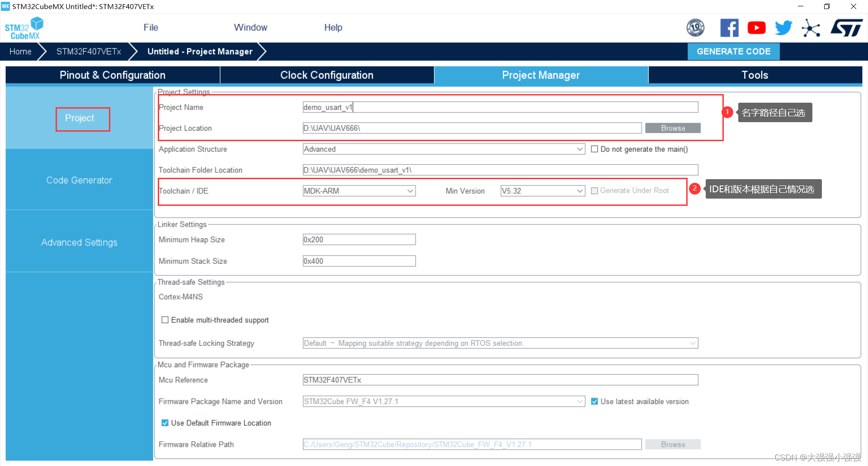This screenshot has width=868, height=466.
Task: Click the STM32CubeMX logo icon
Action: (x=24, y=28)
